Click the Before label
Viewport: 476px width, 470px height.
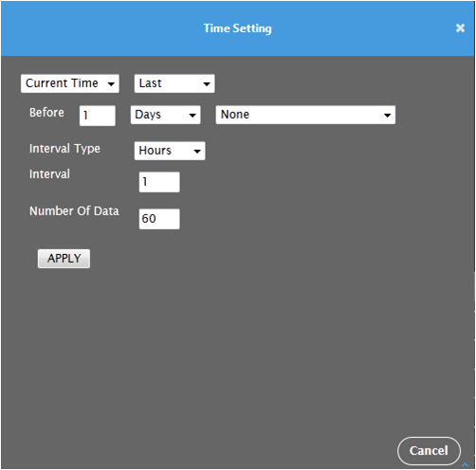click(46, 113)
